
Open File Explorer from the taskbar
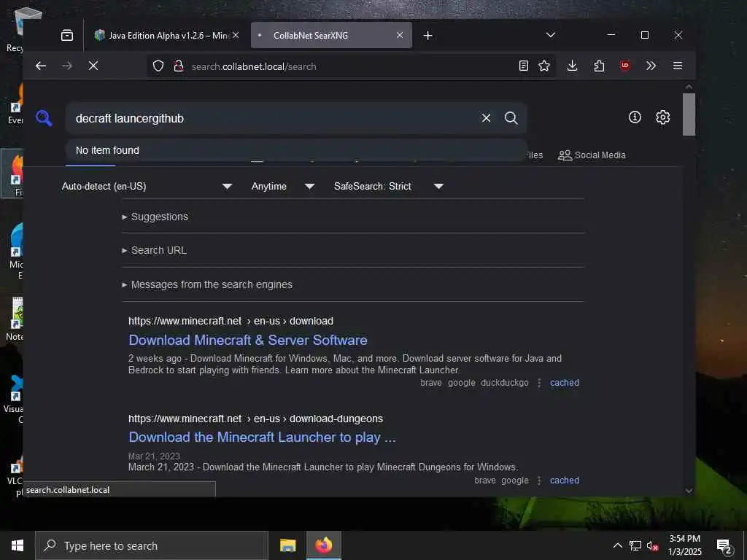pos(287,545)
